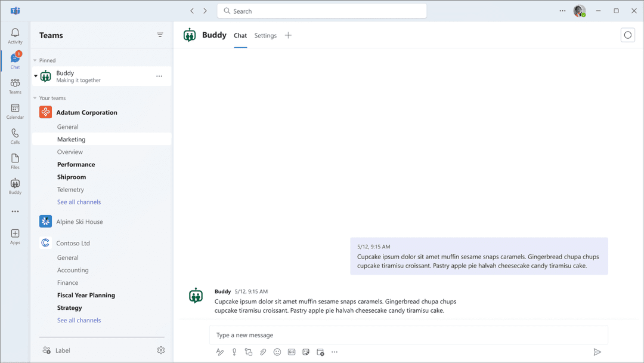Open the Files section in the sidebar
644x363 pixels.
click(x=15, y=160)
